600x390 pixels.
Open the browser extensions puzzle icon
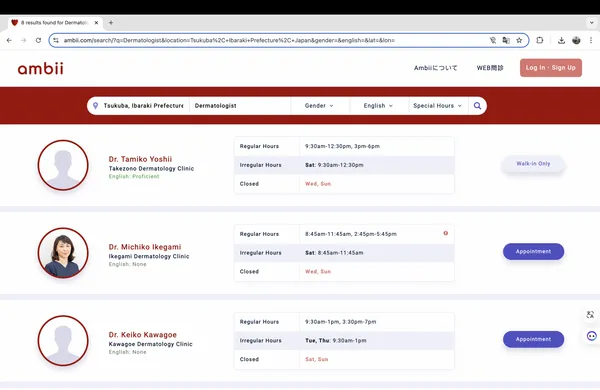click(540, 40)
